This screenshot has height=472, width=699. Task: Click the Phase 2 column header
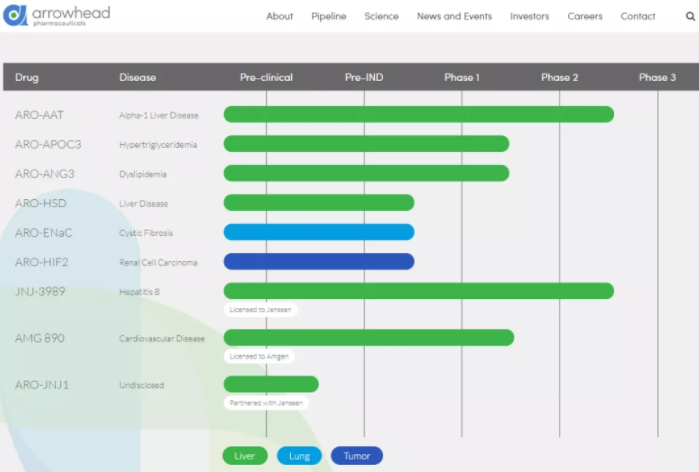tap(559, 78)
